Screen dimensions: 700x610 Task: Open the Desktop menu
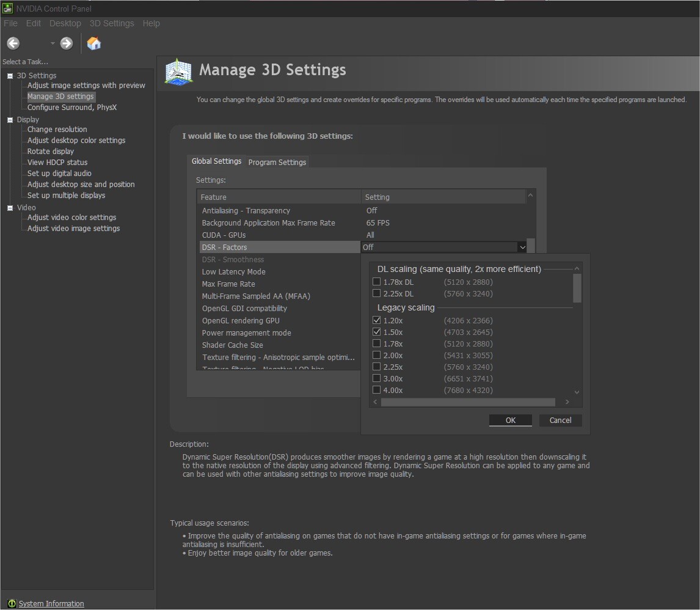click(x=65, y=23)
